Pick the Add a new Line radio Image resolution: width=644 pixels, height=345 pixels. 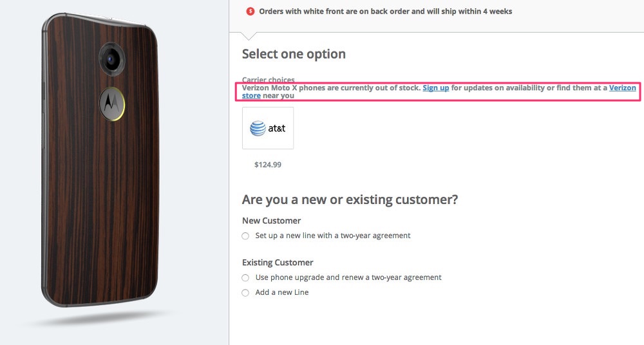point(245,293)
